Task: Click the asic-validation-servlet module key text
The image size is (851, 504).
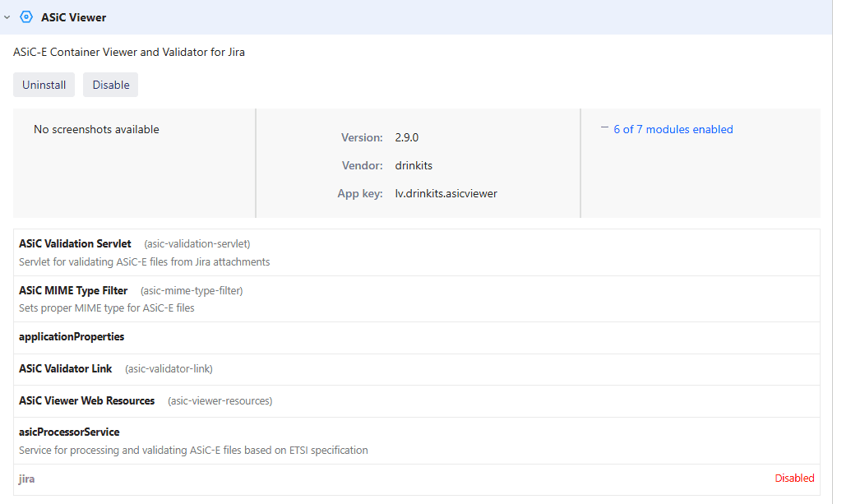Action: point(197,244)
